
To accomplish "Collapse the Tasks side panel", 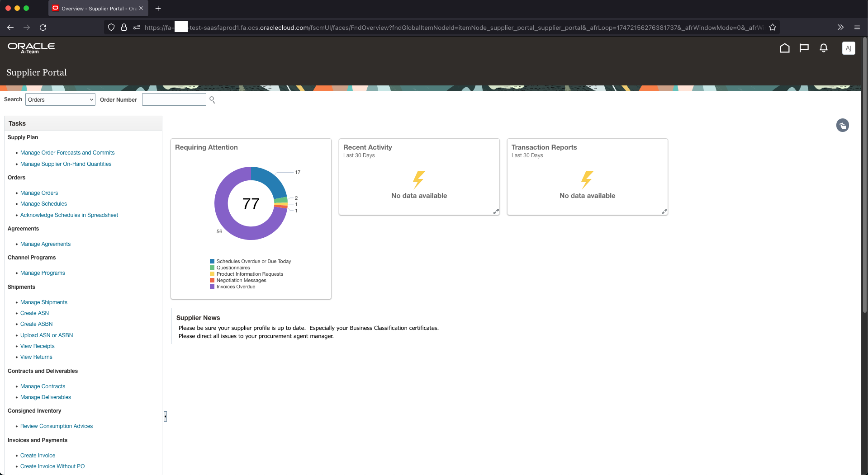I will pos(165,416).
